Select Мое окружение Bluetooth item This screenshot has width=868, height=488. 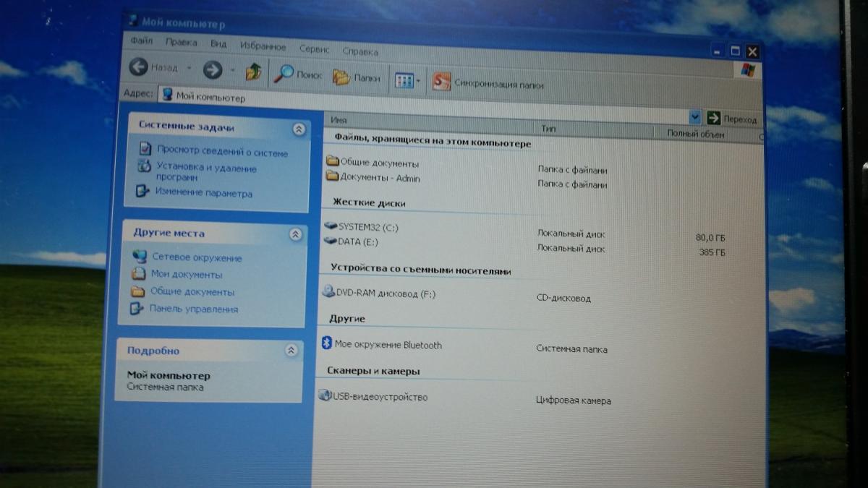pyautogui.click(x=381, y=344)
